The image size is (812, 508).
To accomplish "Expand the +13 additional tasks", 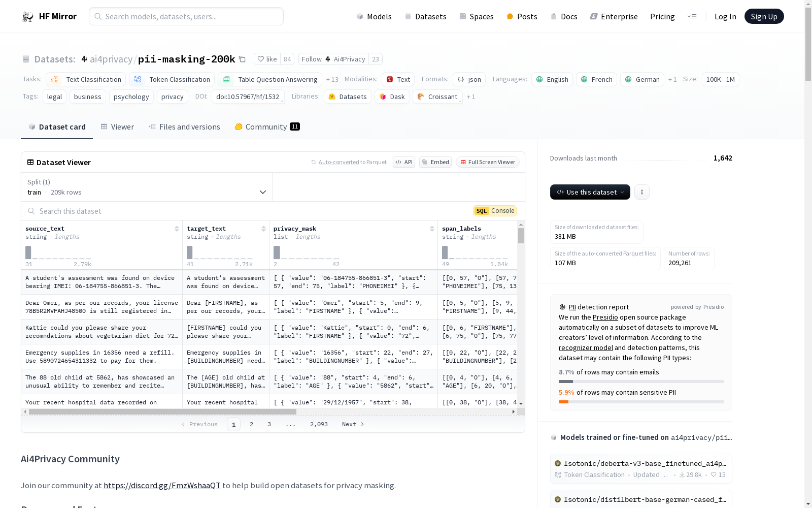I will point(332,79).
